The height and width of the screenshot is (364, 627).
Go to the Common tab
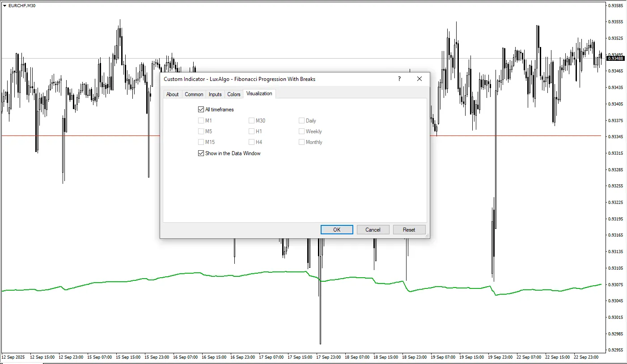194,94
